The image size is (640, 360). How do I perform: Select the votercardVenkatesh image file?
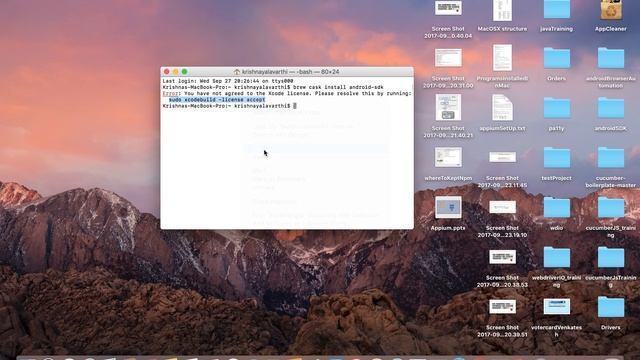557,307
